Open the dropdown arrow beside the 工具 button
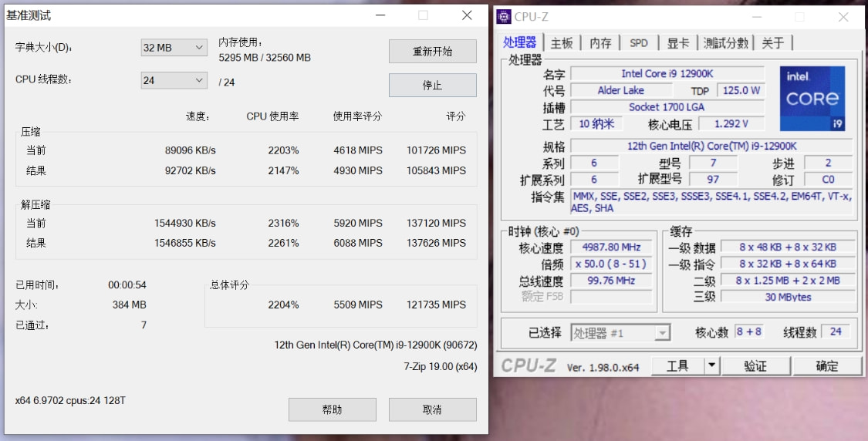The height and width of the screenshot is (441, 868). pyautogui.click(x=711, y=365)
